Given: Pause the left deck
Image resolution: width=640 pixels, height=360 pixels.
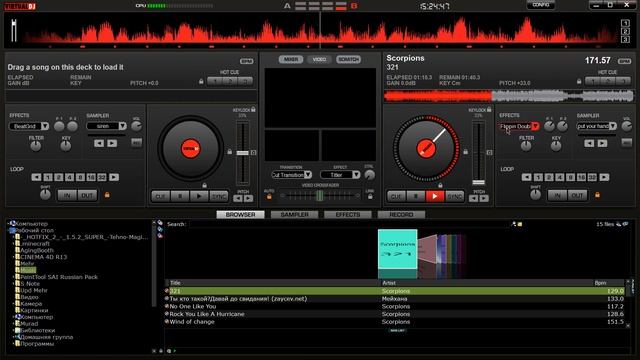Looking at the screenshot, I should 180,196.
